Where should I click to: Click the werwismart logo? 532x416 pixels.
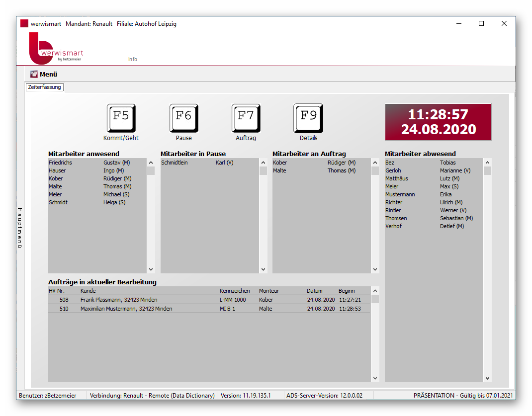pyautogui.click(x=56, y=49)
